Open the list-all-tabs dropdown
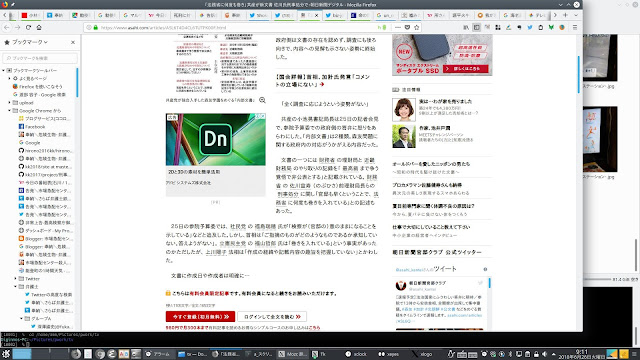640x360 pixels. (x=576, y=15)
